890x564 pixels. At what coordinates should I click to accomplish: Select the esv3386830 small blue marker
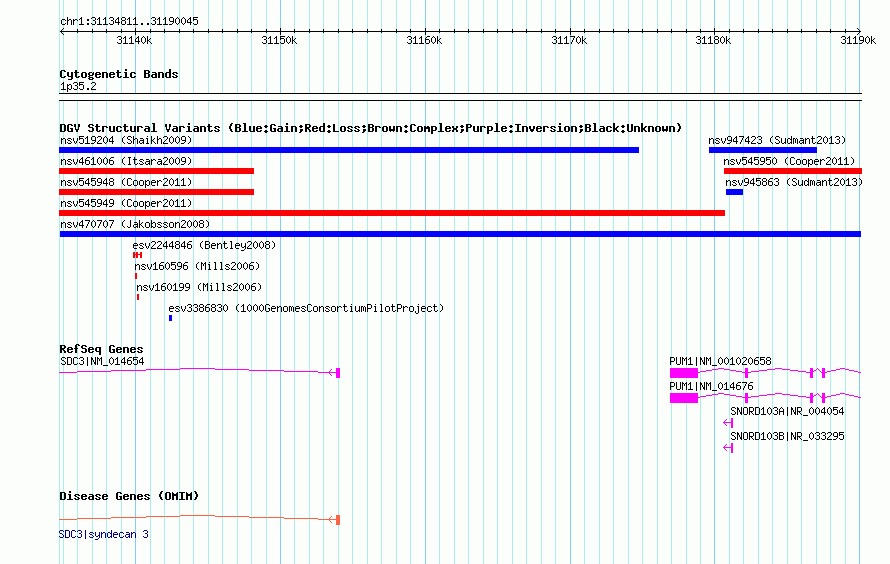pos(170,318)
